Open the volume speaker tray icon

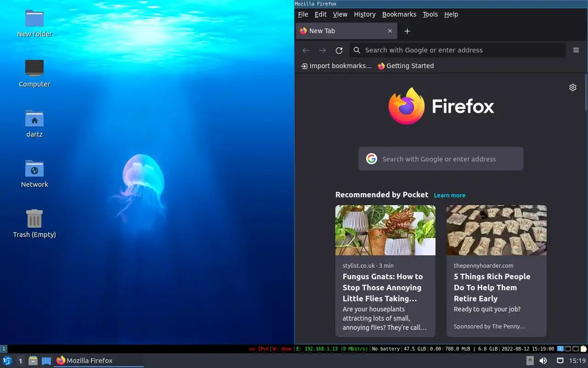pyautogui.click(x=543, y=361)
